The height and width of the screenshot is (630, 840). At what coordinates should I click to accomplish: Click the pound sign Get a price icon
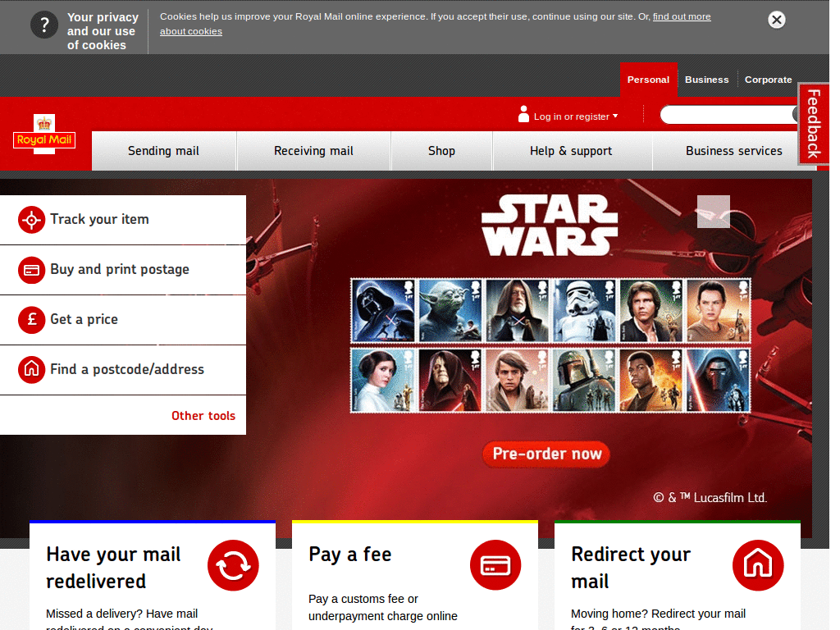click(32, 320)
